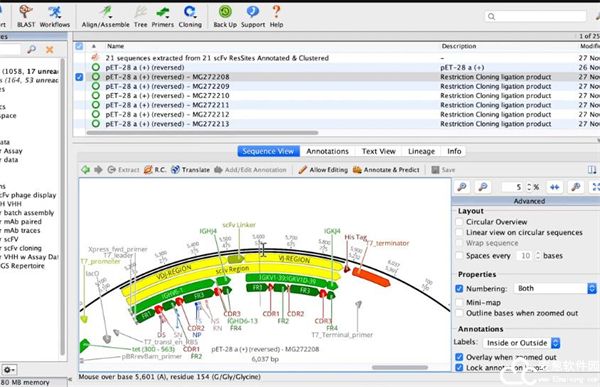Open the Primers tool
600x387 pixels.
163,16
